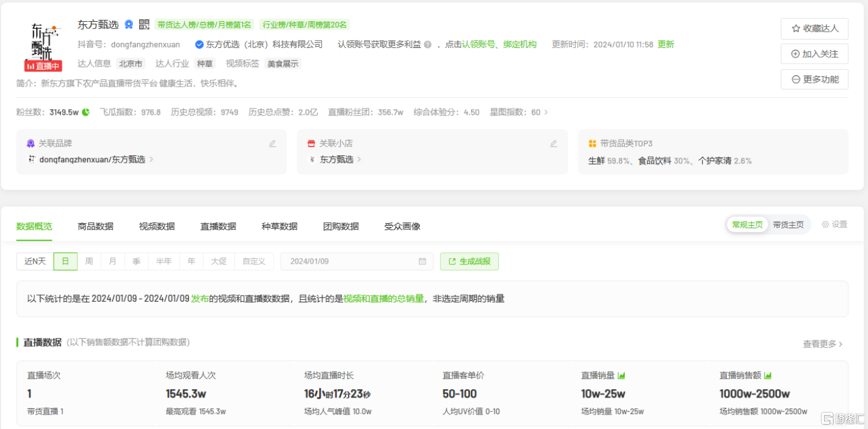
Task: Switch to 受众画像 tab
Action: [402, 226]
